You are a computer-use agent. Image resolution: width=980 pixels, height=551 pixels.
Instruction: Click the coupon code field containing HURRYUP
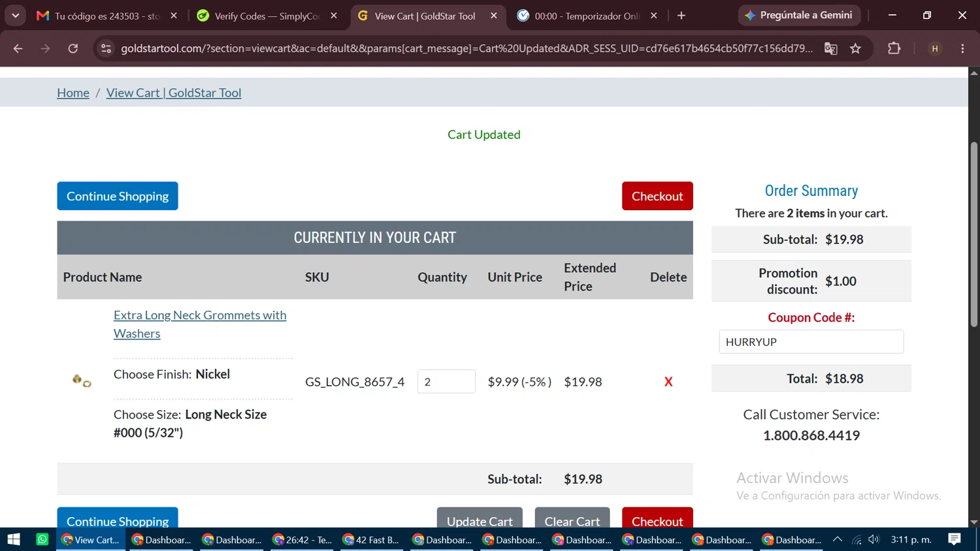pyautogui.click(x=811, y=341)
